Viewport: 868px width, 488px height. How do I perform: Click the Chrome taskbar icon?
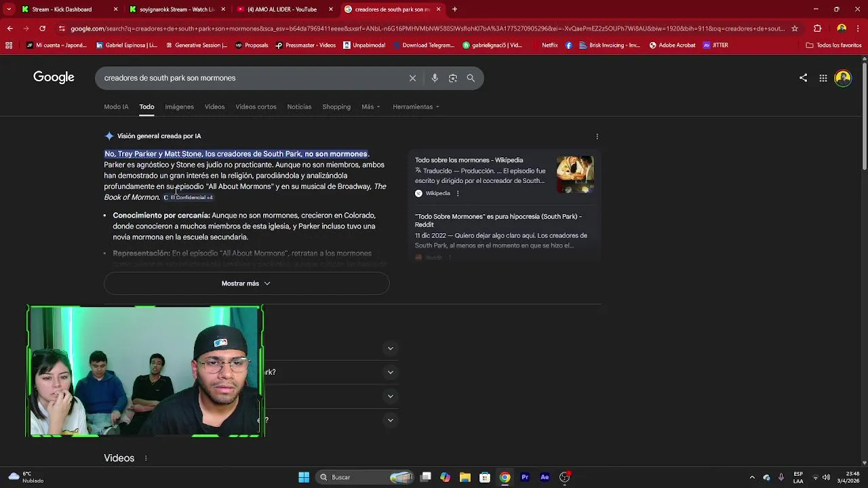click(x=505, y=477)
